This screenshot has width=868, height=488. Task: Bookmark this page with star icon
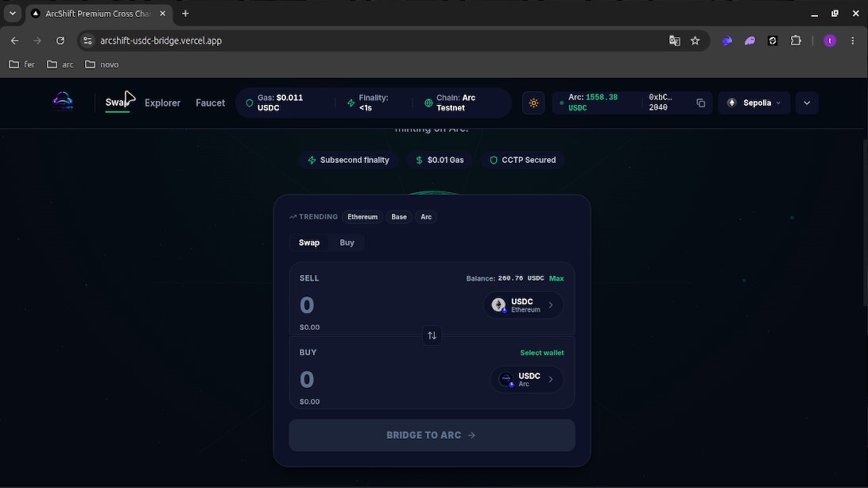[x=696, y=41]
